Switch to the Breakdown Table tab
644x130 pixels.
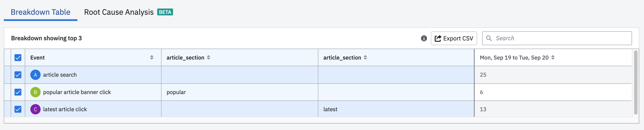click(41, 12)
